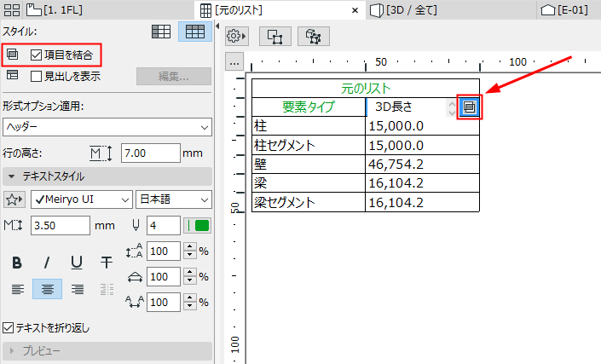Increase the character spacing percentage stepper
This screenshot has width=601, height=364.
click(x=190, y=298)
